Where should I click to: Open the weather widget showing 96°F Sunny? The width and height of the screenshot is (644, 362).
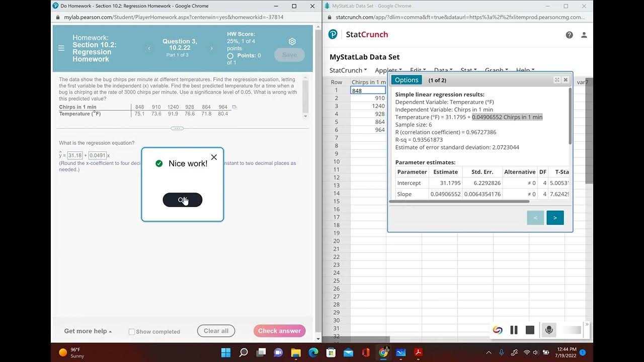click(x=71, y=352)
